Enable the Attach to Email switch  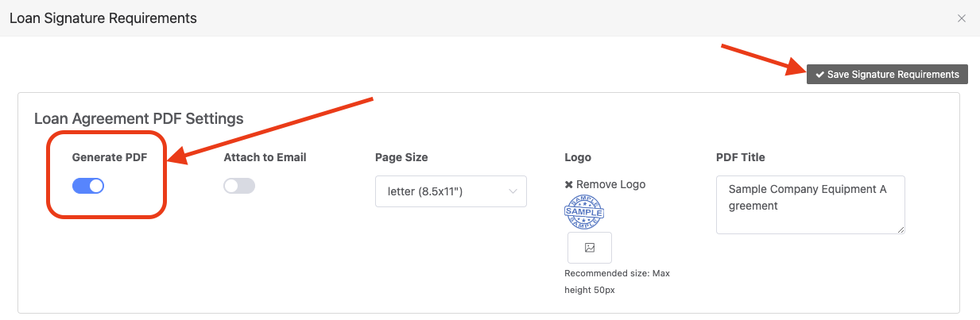[239, 186]
